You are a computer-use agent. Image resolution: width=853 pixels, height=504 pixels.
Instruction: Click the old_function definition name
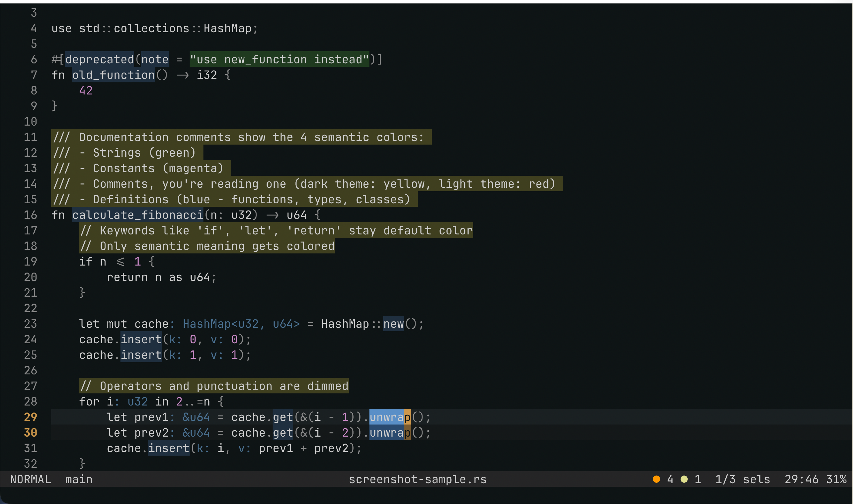pyautogui.click(x=114, y=75)
